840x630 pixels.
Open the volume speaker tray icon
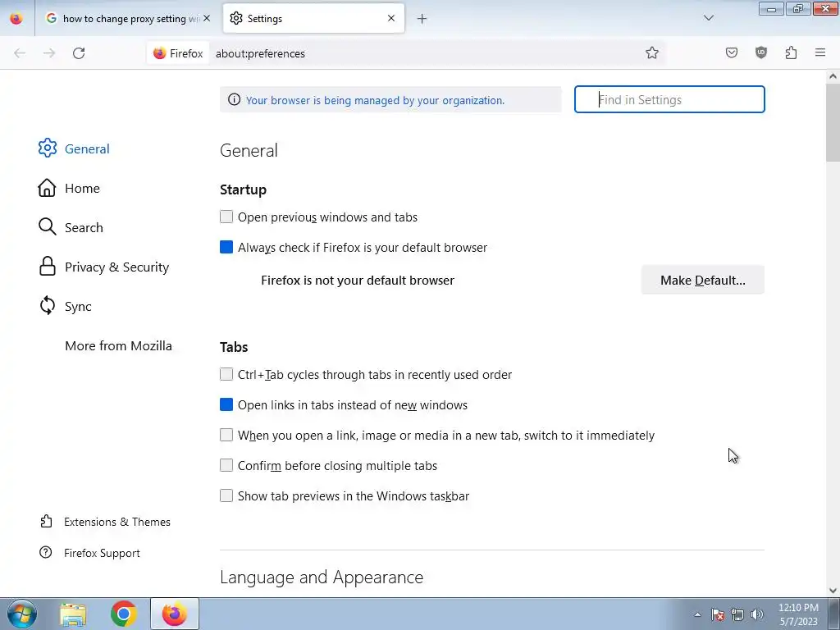(757, 614)
